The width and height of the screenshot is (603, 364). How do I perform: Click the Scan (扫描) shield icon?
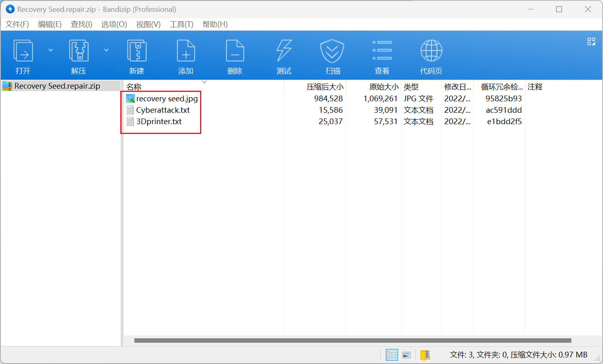332,51
